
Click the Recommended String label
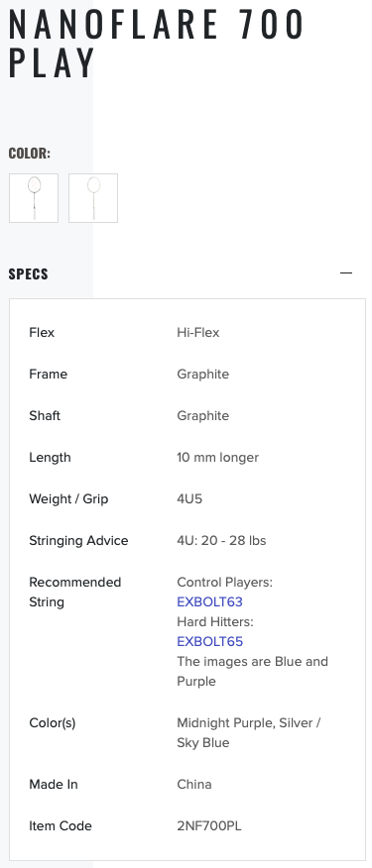click(74, 592)
